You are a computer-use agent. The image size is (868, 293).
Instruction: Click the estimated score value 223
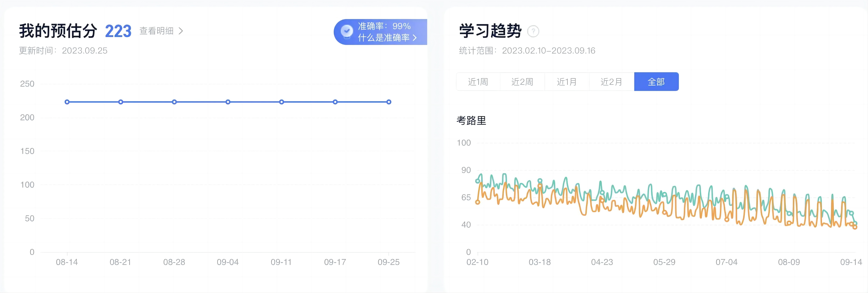point(118,31)
